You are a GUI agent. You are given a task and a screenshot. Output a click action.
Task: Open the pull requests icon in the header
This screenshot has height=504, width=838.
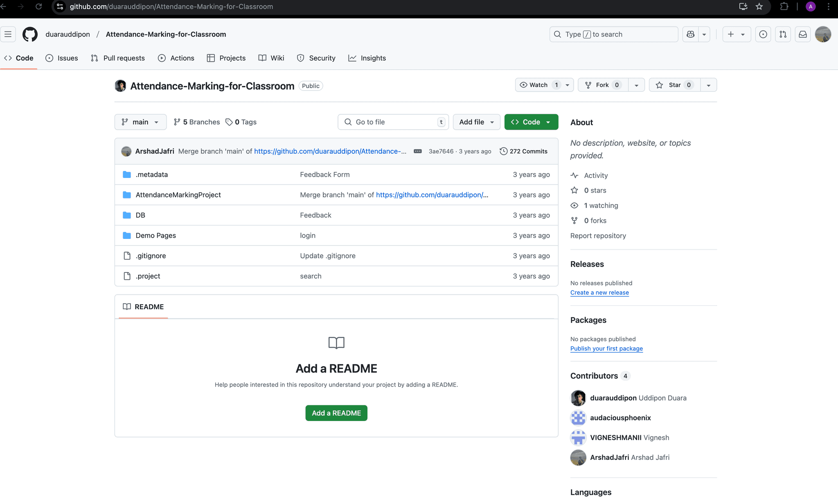click(783, 34)
